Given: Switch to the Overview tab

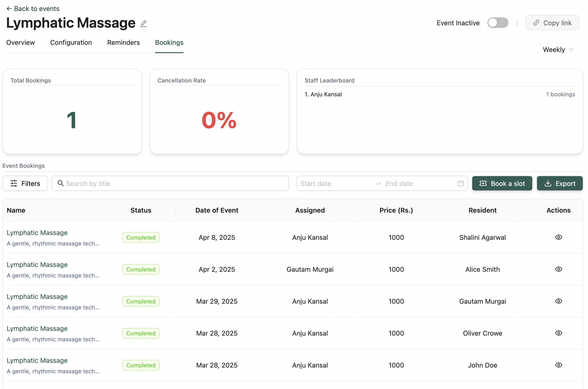Looking at the screenshot, I should pyautogui.click(x=20, y=43).
